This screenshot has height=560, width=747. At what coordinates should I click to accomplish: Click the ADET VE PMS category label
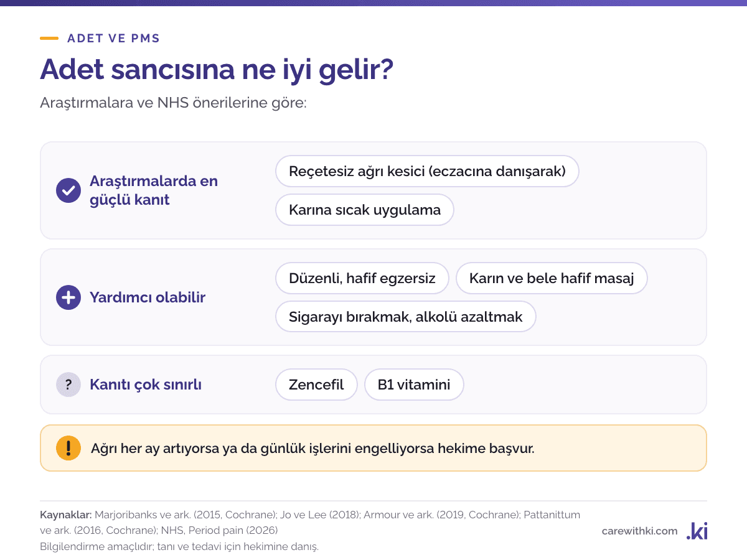(114, 39)
